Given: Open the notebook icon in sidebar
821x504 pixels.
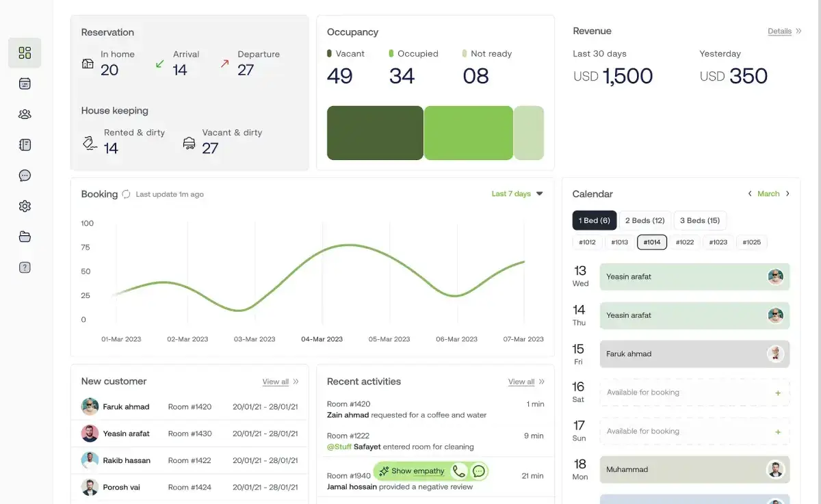Looking at the screenshot, I should coord(25,145).
